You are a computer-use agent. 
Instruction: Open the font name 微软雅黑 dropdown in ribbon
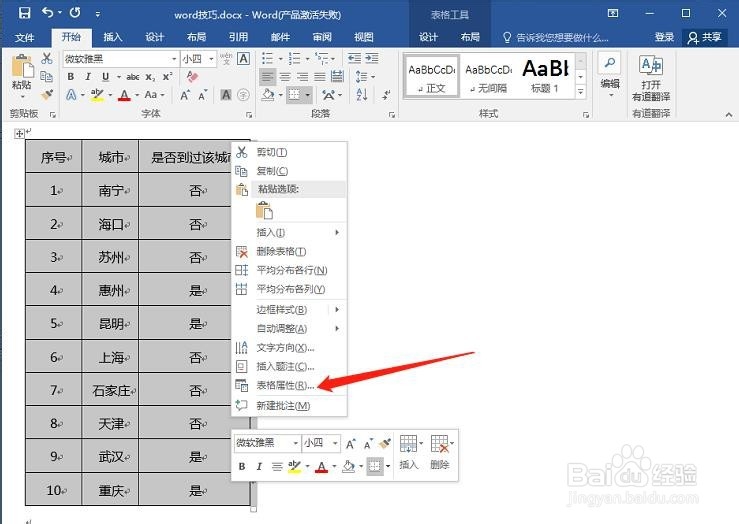click(x=174, y=59)
